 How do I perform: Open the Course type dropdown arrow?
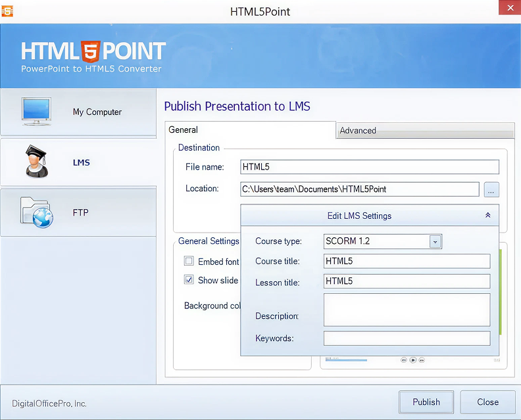[435, 242]
